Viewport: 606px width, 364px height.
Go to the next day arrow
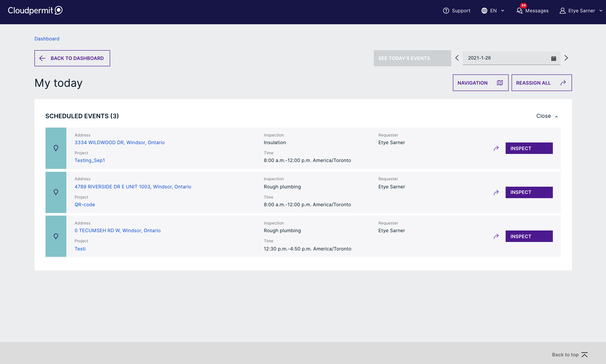(566, 58)
